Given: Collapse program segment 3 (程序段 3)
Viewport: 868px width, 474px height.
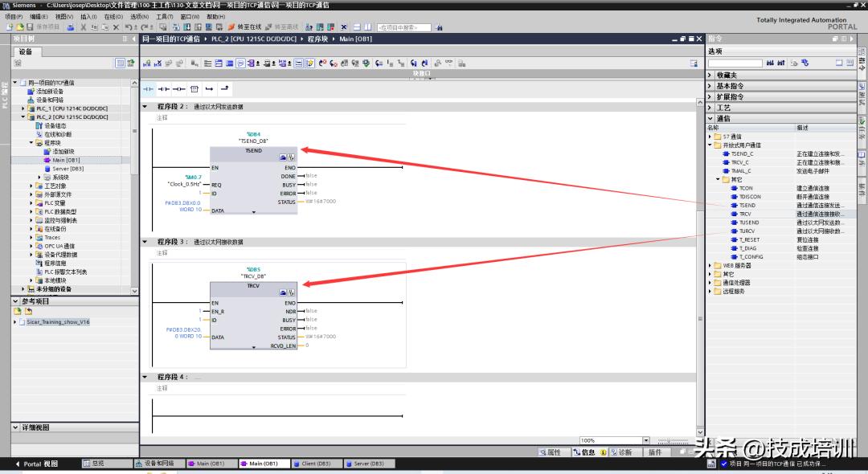Looking at the screenshot, I should [145, 242].
